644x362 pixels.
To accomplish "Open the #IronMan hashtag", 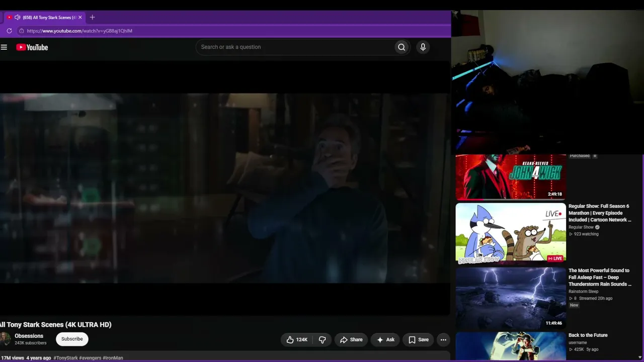I will coord(113,358).
